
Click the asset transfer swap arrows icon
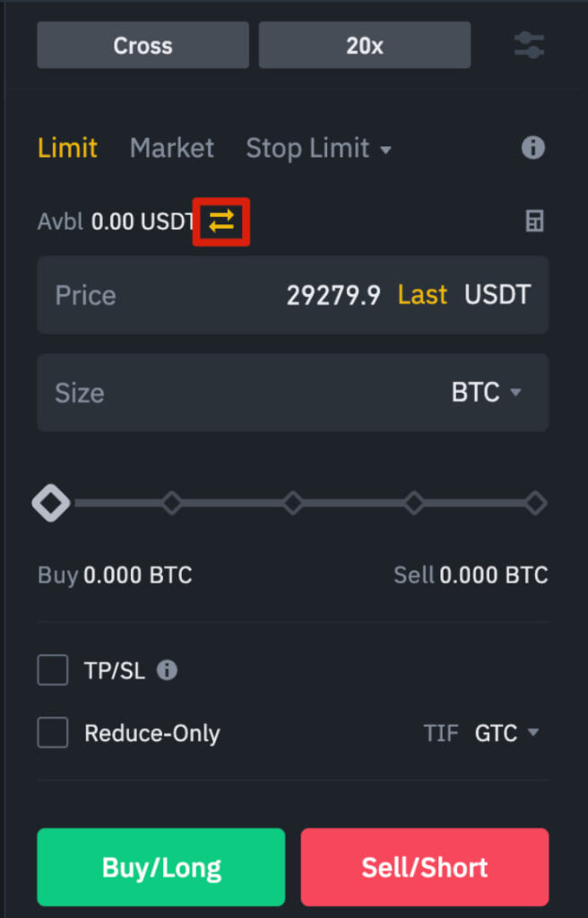coord(220,221)
